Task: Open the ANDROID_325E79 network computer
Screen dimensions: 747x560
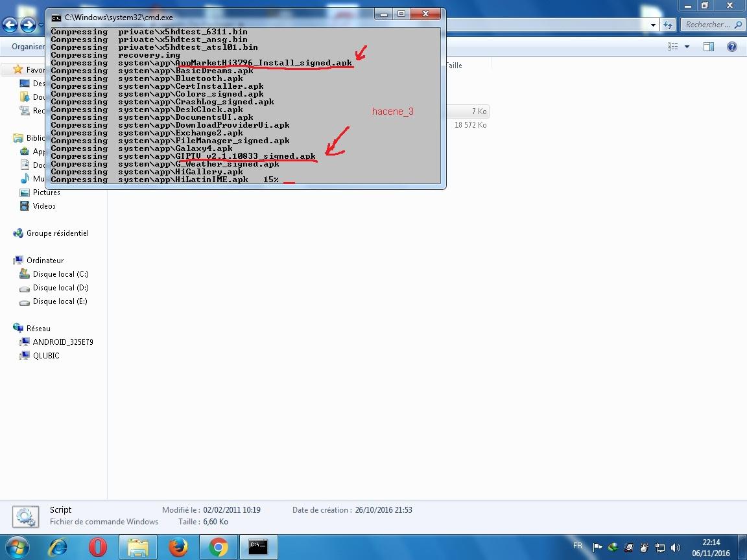Action: [x=63, y=342]
